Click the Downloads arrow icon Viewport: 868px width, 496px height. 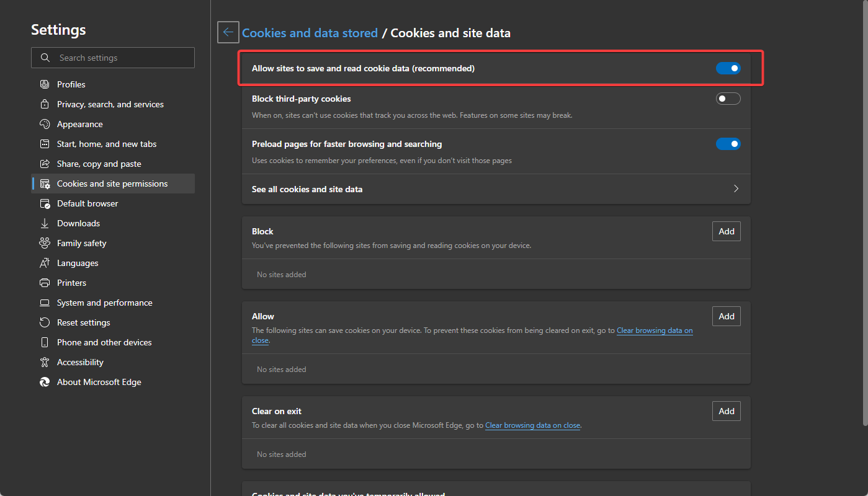(x=45, y=223)
